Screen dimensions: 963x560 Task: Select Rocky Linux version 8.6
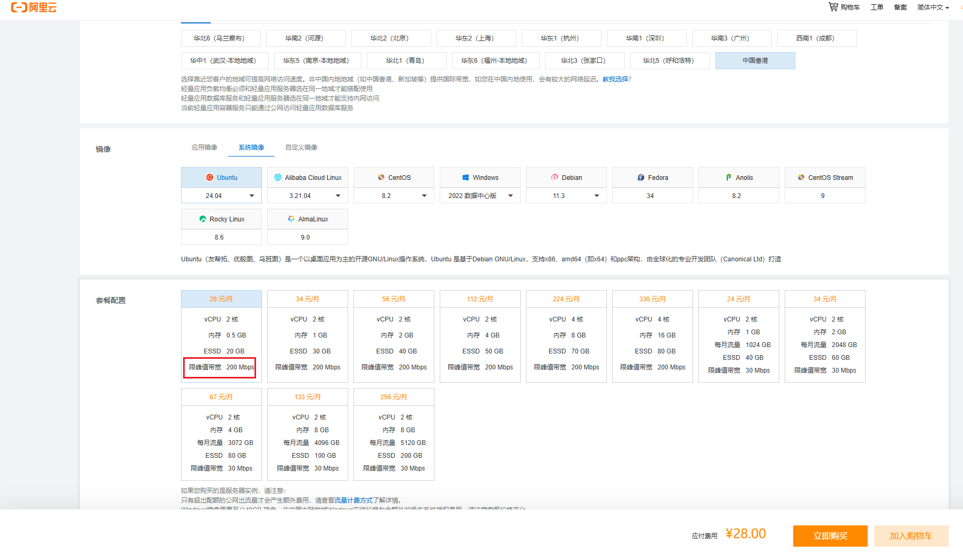click(x=221, y=237)
